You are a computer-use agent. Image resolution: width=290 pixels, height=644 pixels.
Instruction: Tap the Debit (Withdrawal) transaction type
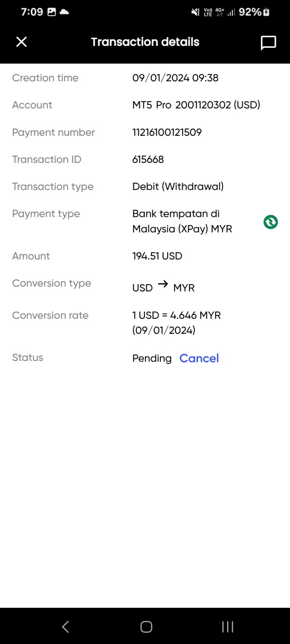[178, 186]
